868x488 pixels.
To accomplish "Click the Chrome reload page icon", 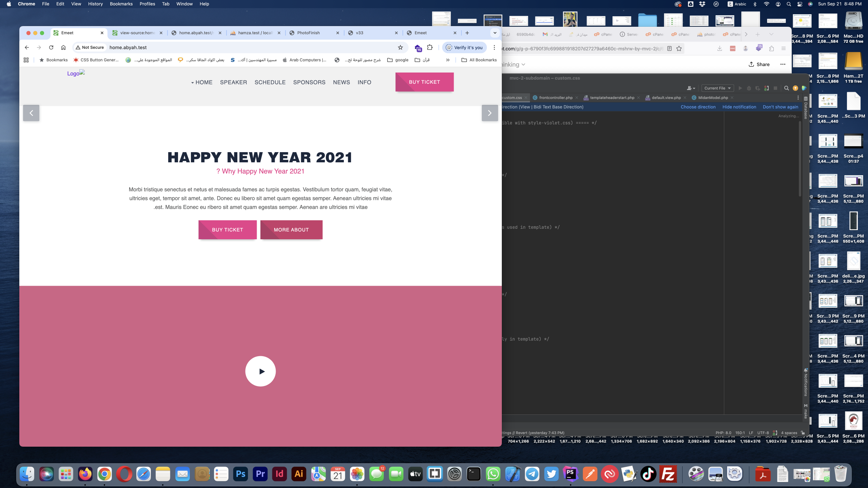I will 51,47.
